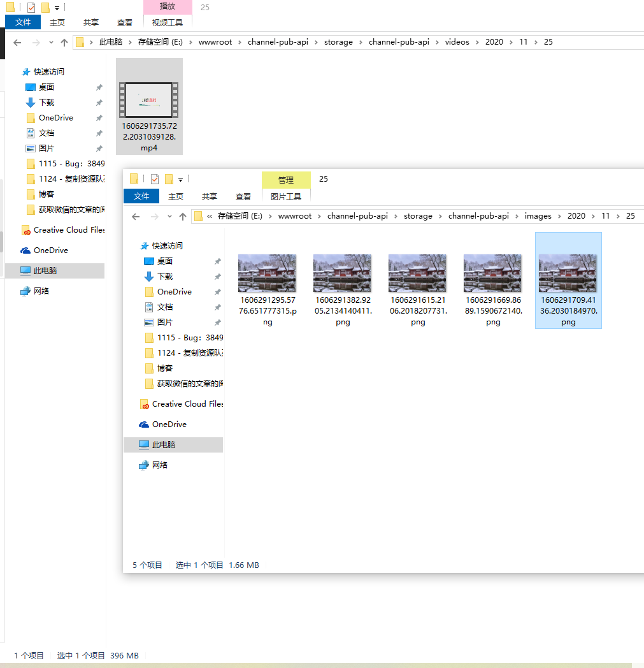Open 主页 tab in videos window

tap(57, 22)
